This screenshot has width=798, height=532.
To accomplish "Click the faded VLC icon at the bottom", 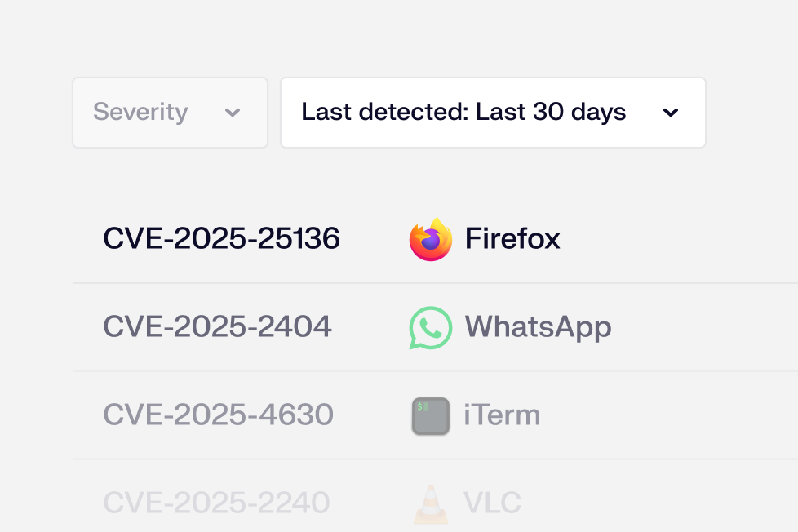I will tap(430, 502).
